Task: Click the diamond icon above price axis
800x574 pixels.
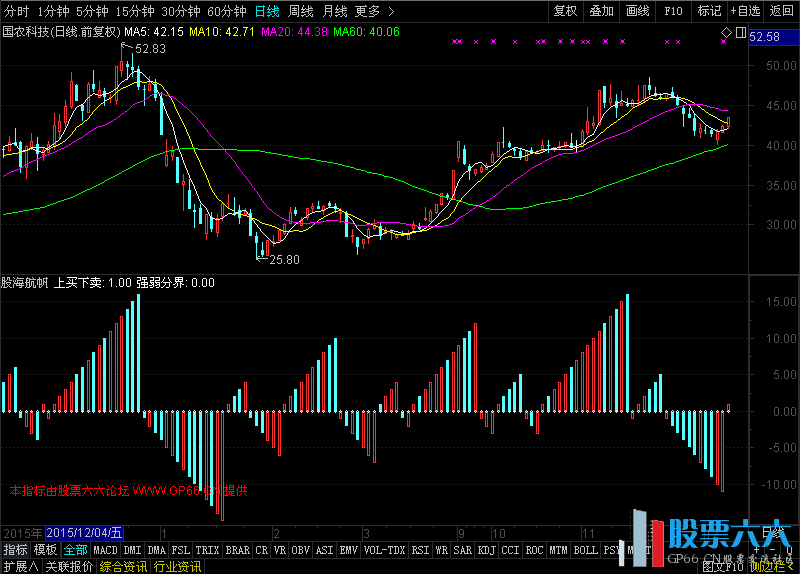Action: pyautogui.click(x=727, y=34)
